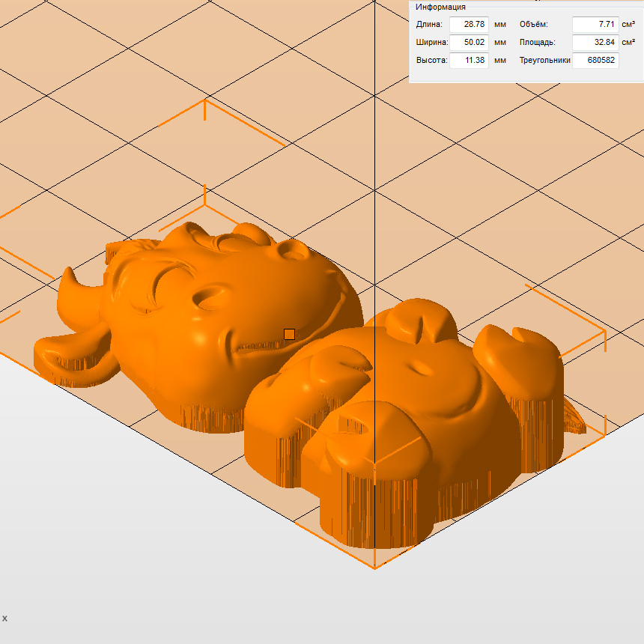The width and height of the screenshot is (644, 644).
Task: Click the Высота input showing 11.38
Action: click(469, 61)
